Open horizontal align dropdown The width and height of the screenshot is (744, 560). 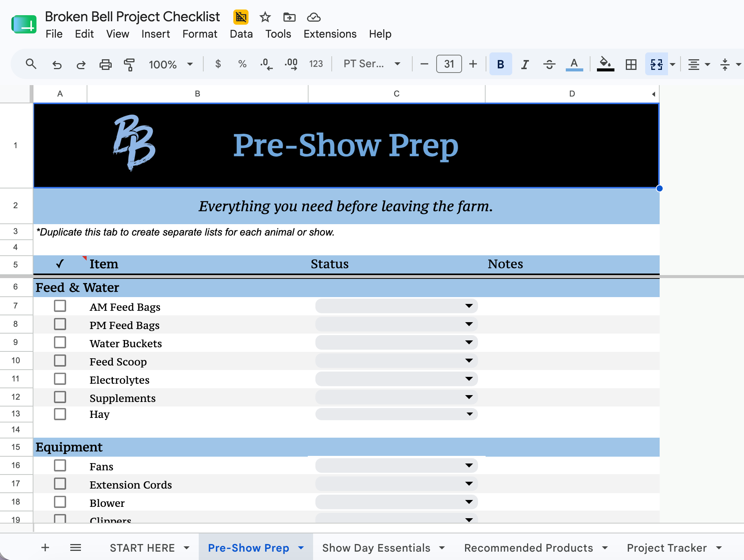point(699,64)
